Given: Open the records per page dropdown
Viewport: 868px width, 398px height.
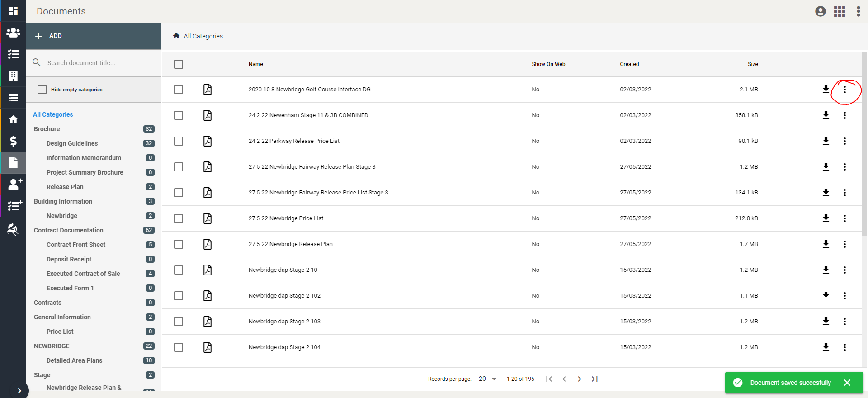Looking at the screenshot, I should click(487, 379).
